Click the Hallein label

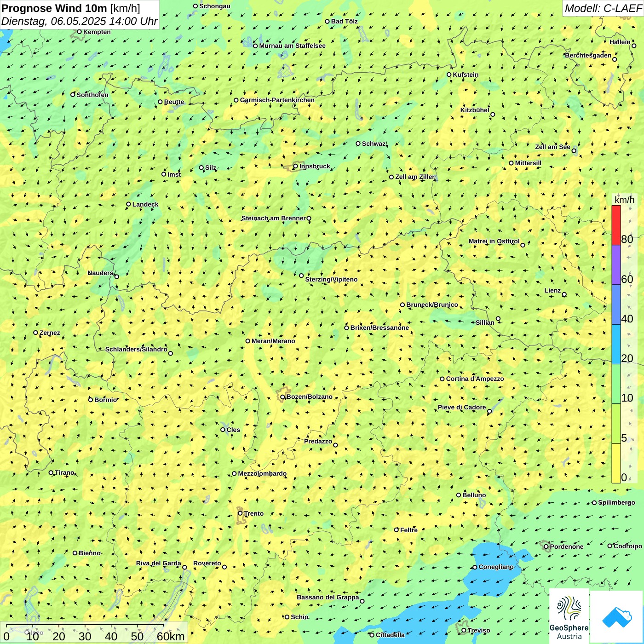tap(620, 42)
